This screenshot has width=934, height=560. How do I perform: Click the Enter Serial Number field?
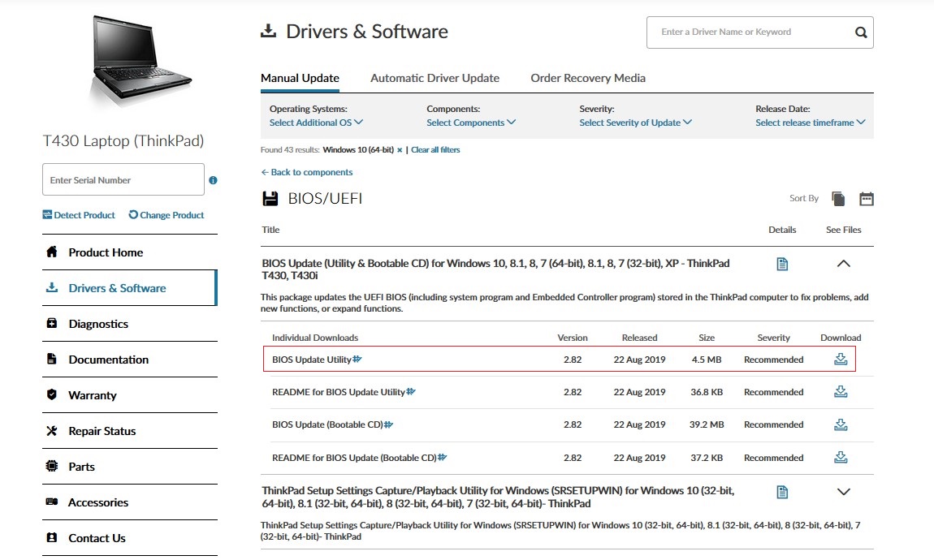(123, 180)
